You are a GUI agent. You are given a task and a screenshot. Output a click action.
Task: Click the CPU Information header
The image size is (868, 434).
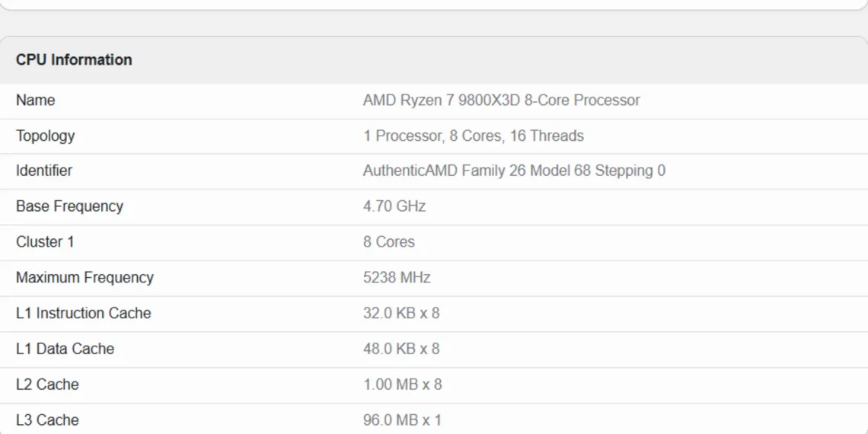[x=74, y=60]
